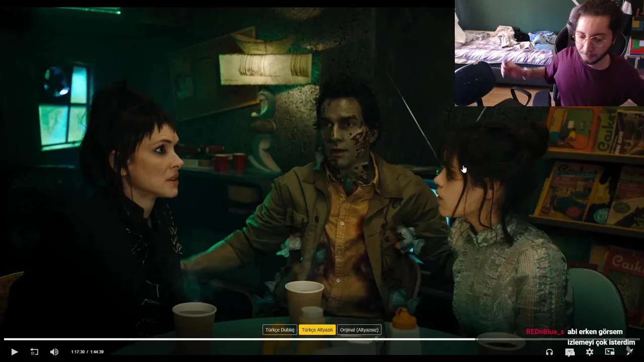644x362 pixels.
Task: Rewind the video 10 seconds
Action: tap(34, 352)
